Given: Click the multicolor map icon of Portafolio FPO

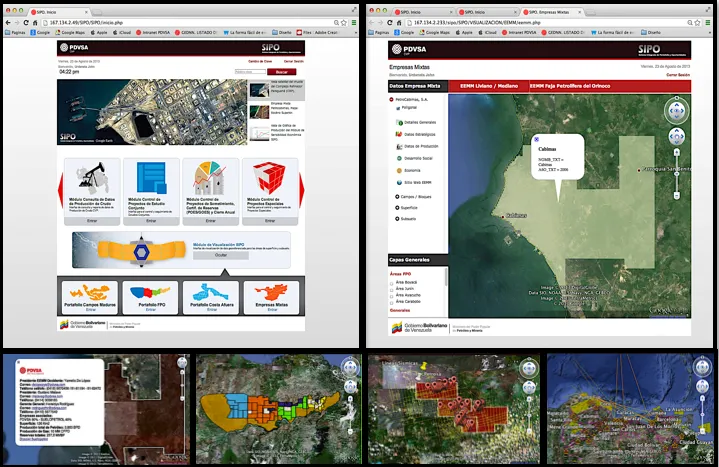Looking at the screenshot, I should coord(150,292).
